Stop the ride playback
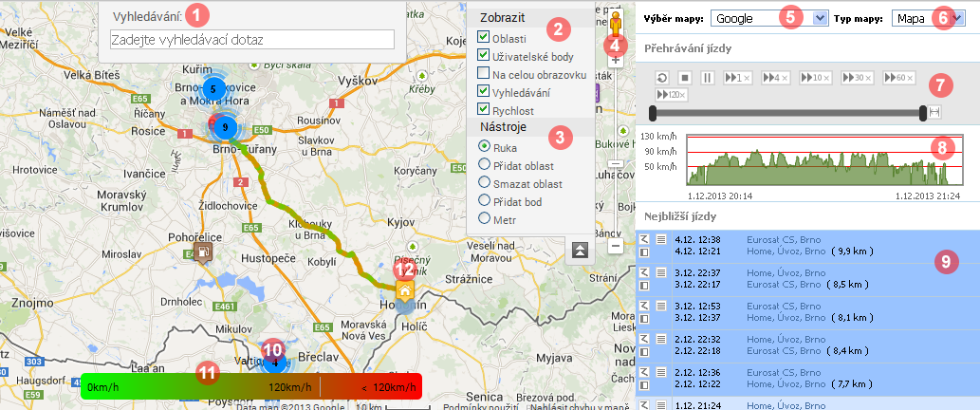The width and height of the screenshot is (980, 410). coord(685,78)
